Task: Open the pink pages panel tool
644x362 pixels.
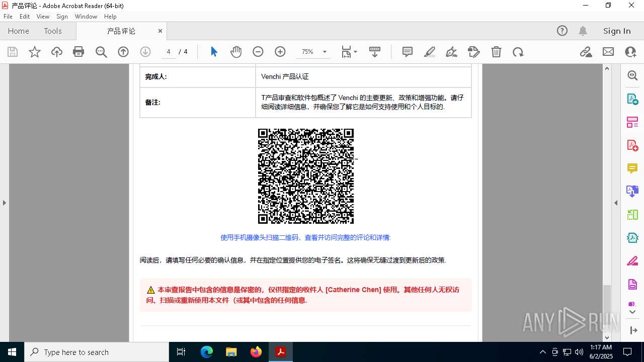Action: [632, 122]
